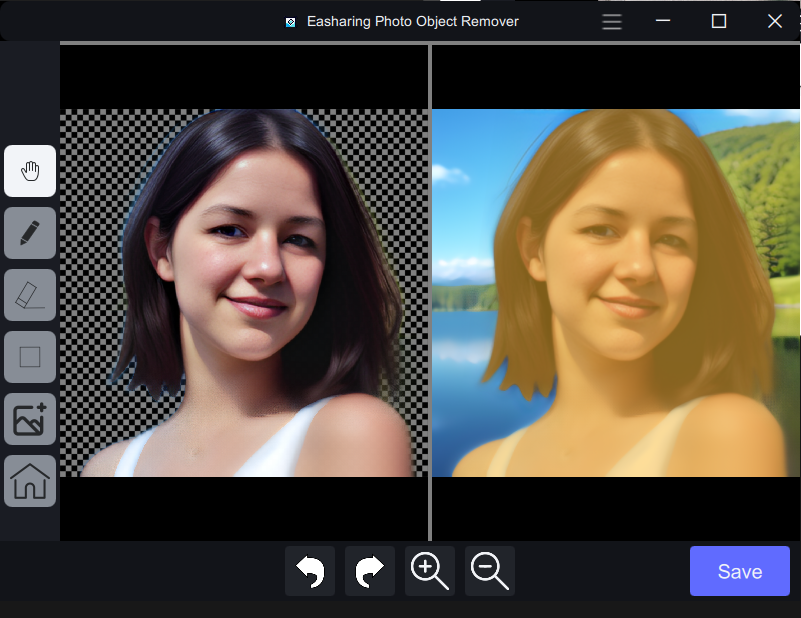Click the left transparent-background preview image
Screen dimensions: 801x618
[x=244, y=292]
